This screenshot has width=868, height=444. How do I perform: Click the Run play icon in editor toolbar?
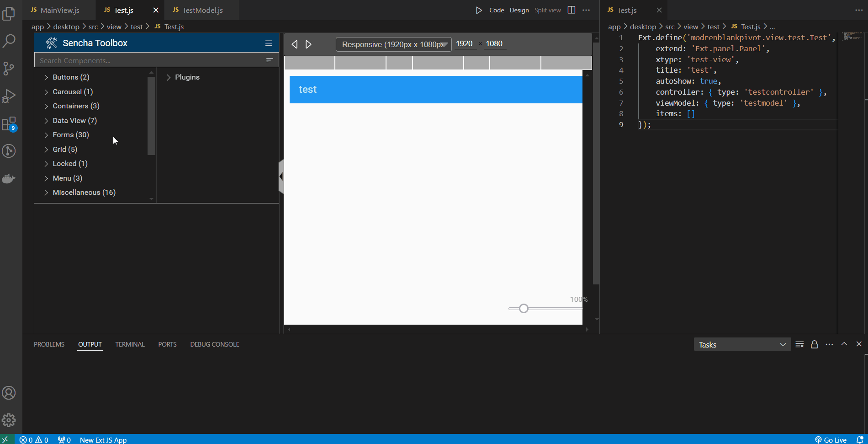coord(479,10)
